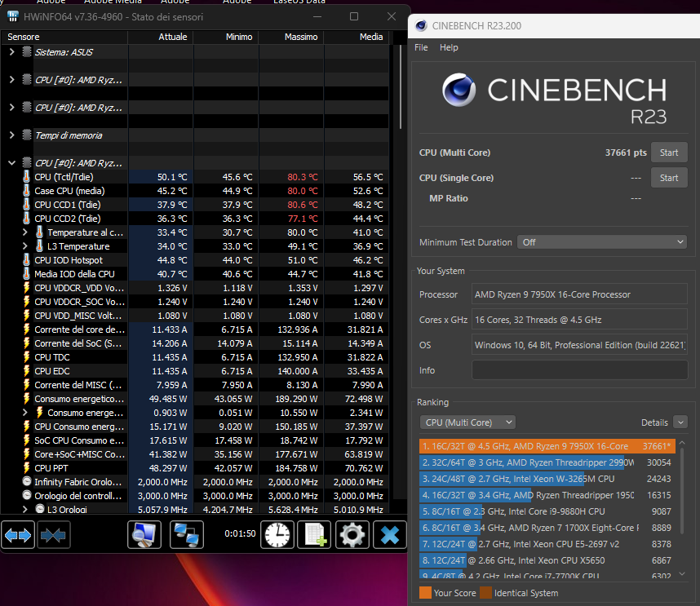This screenshot has height=606, width=700.
Task: Click the HWiNFO64 app icon in title bar
Action: (x=13, y=16)
